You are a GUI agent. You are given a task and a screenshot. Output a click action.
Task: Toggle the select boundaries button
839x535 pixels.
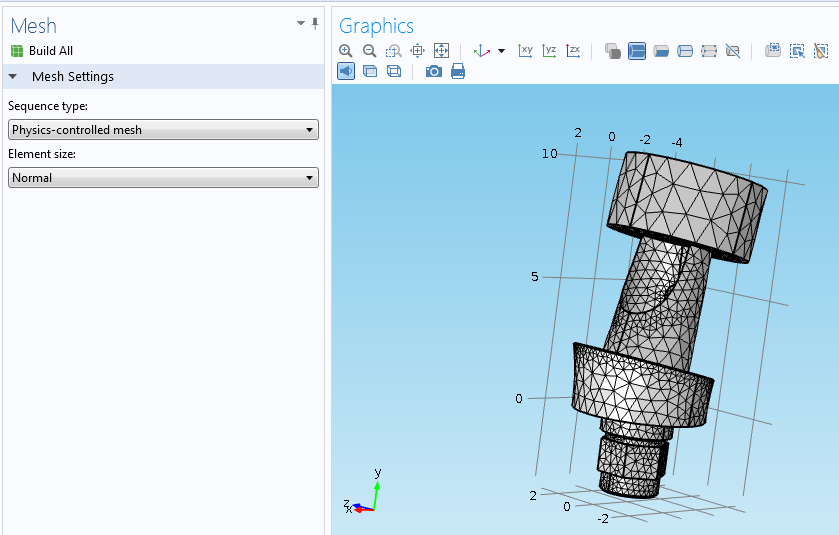[661, 51]
